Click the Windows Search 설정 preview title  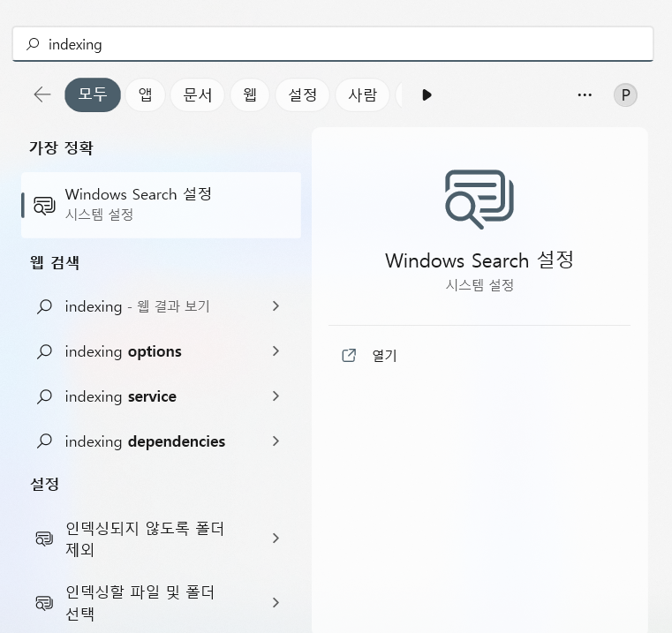479,260
